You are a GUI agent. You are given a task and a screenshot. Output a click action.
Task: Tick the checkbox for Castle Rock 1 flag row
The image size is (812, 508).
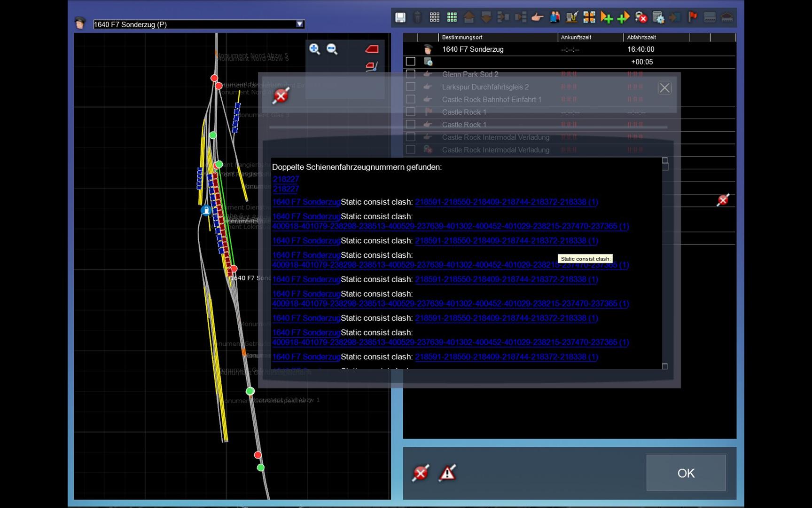(x=411, y=112)
